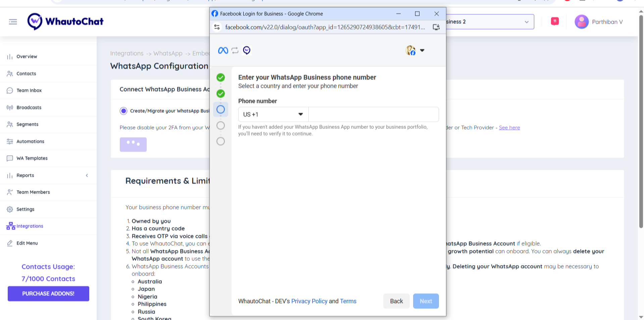Click the WhautoChat app icon in dialog header
Viewport: 644px width, 320px height.
[247, 50]
